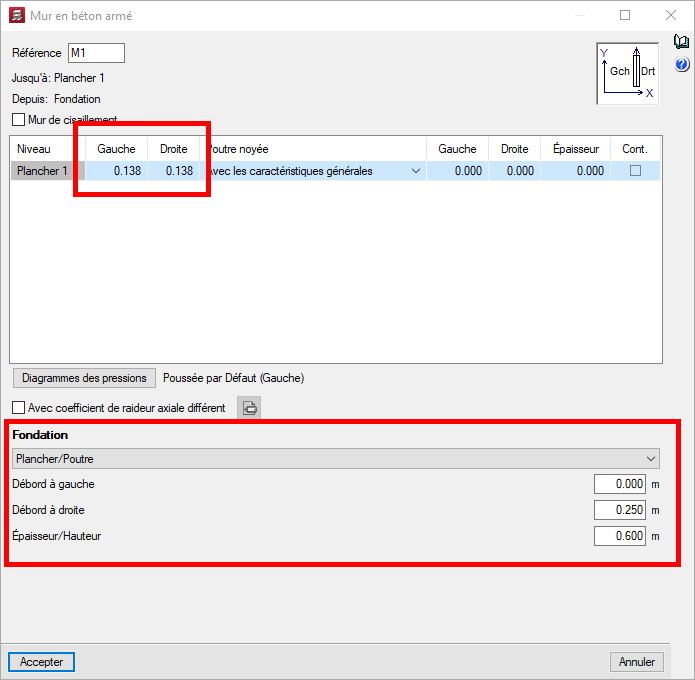Open the blue help question mark icon
Image resolution: width=695 pixels, height=680 pixels.
[x=682, y=65]
